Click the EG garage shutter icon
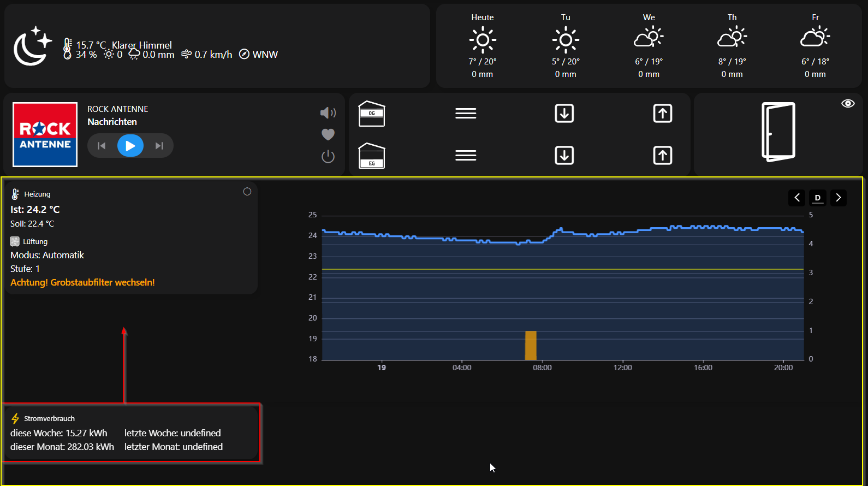868x486 pixels. [x=372, y=156]
